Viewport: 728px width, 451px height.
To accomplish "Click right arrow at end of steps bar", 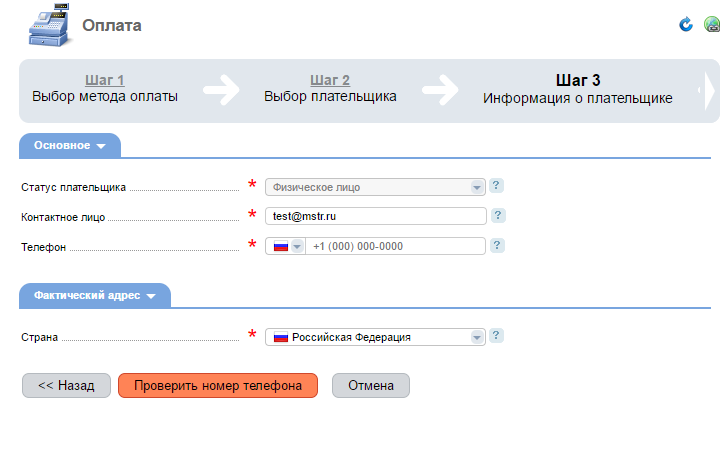I will pyautogui.click(x=709, y=91).
